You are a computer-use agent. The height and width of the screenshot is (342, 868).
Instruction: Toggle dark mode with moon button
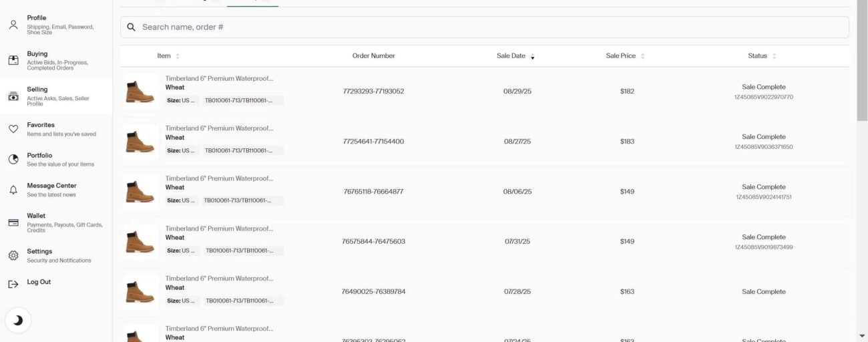click(18, 321)
